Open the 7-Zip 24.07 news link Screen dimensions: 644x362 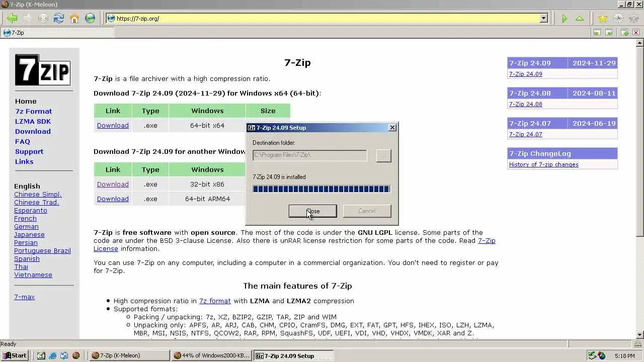[x=525, y=134]
